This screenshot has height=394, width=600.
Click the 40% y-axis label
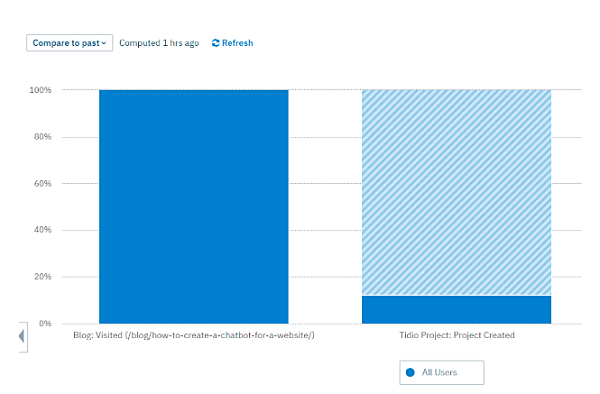(42, 230)
